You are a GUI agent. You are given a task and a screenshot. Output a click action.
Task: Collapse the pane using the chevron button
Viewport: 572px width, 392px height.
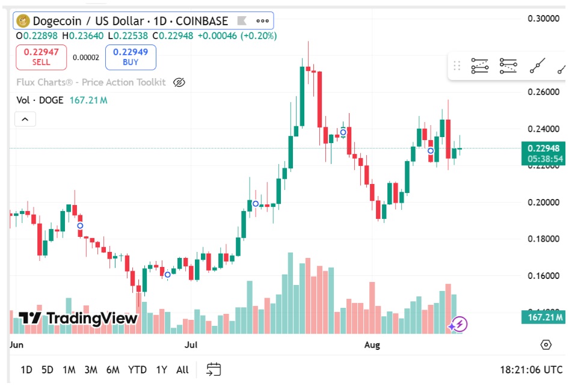tap(25, 119)
